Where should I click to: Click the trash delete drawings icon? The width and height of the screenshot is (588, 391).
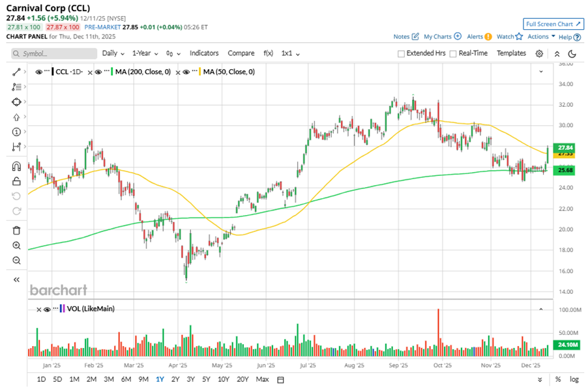pos(16,230)
